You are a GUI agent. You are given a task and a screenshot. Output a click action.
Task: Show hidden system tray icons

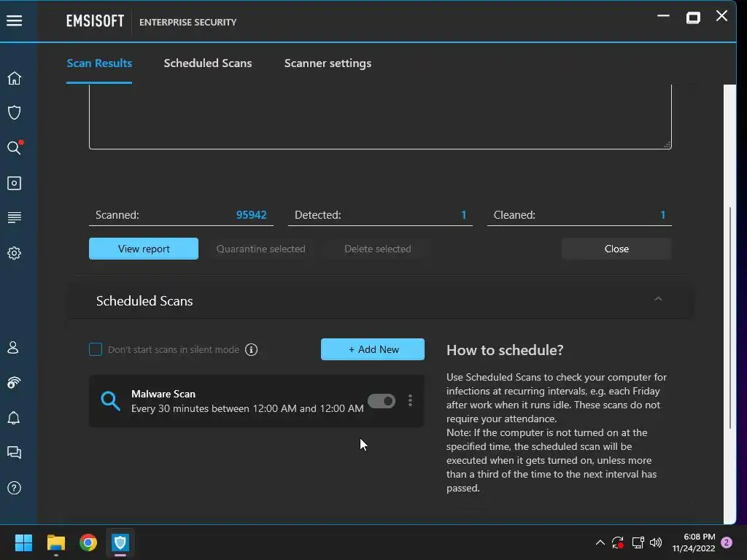(x=600, y=542)
